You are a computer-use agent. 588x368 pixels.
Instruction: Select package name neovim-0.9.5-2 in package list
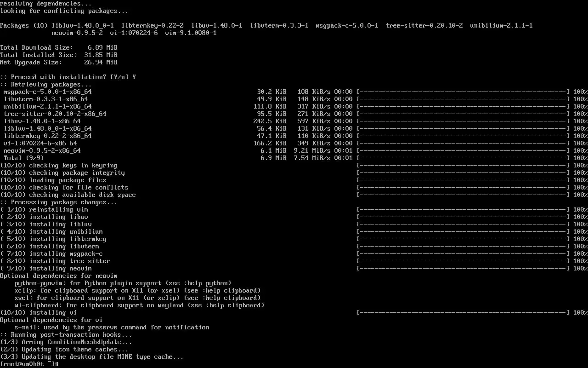tap(77, 33)
